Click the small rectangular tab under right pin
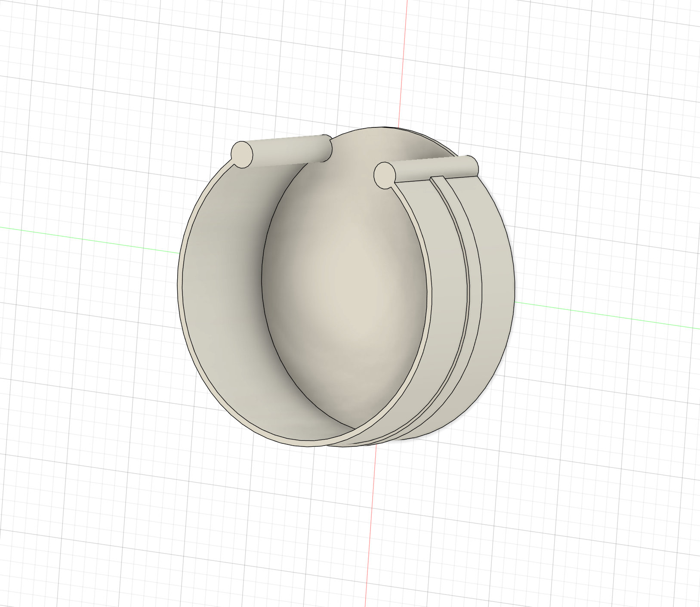 pyautogui.click(x=438, y=177)
